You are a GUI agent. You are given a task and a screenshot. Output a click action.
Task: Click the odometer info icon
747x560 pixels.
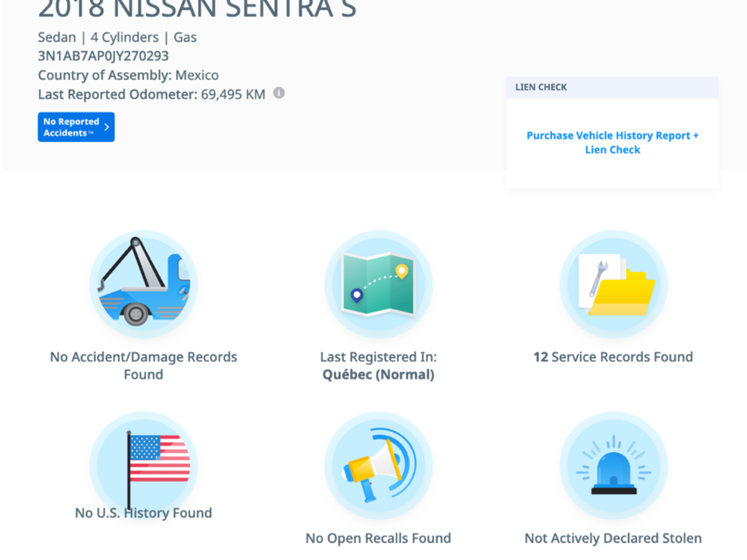[279, 93]
